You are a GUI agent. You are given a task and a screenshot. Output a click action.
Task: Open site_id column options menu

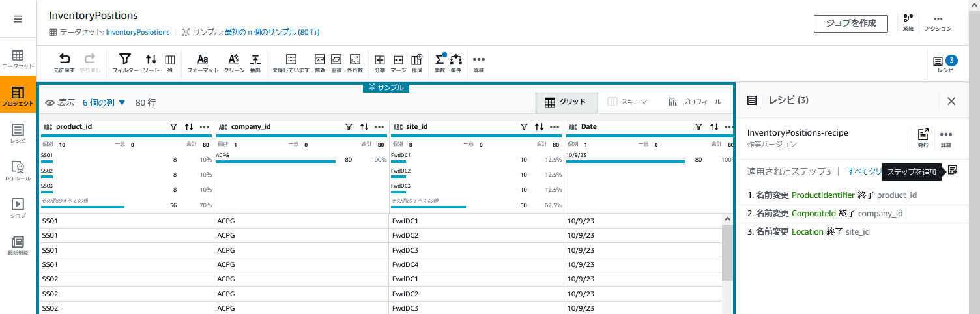point(555,127)
